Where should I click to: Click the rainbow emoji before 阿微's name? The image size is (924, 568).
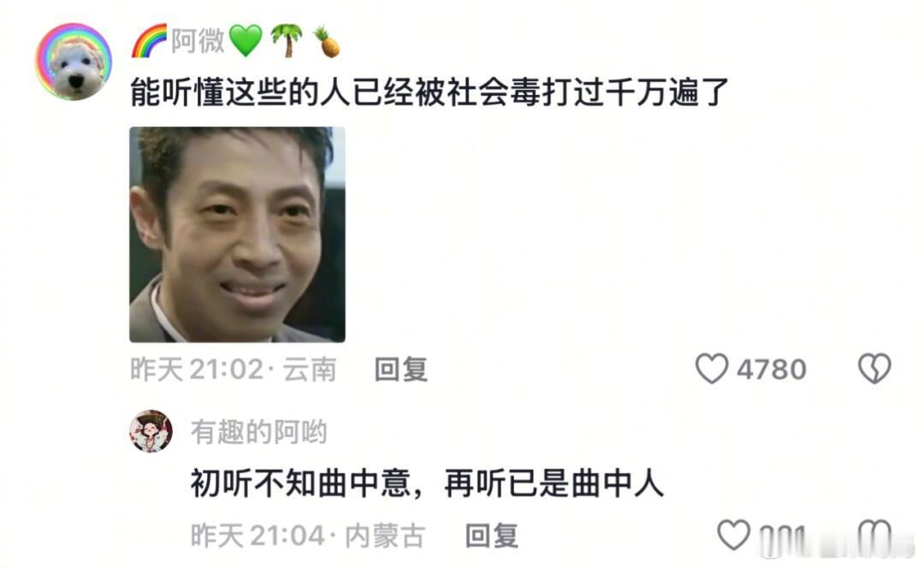point(149,41)
